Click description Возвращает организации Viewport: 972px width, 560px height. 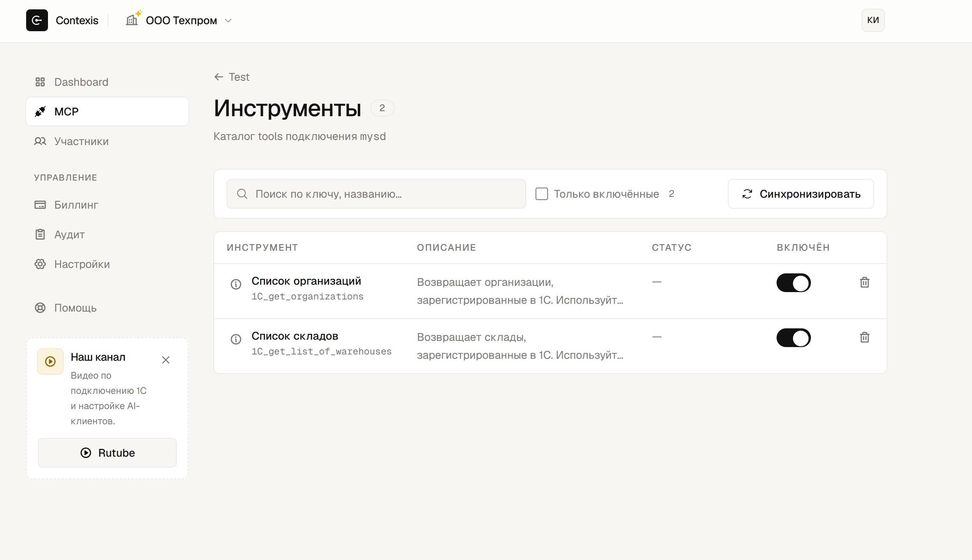pos(520,291)
